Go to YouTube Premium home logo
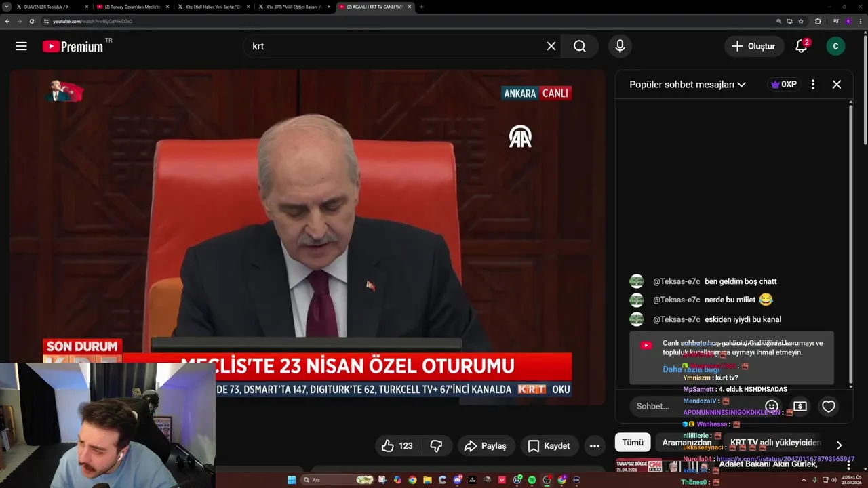The image size is (868, 488). 73,46
